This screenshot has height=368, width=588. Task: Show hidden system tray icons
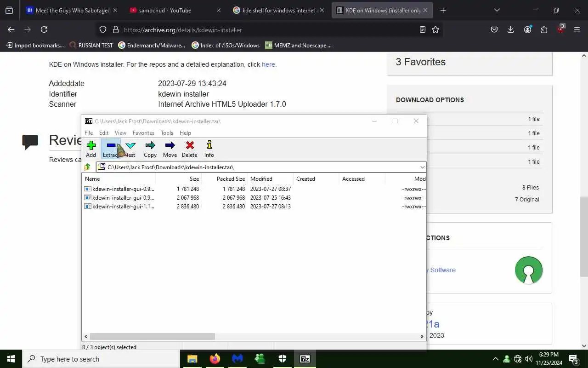(x=495, y=359)
